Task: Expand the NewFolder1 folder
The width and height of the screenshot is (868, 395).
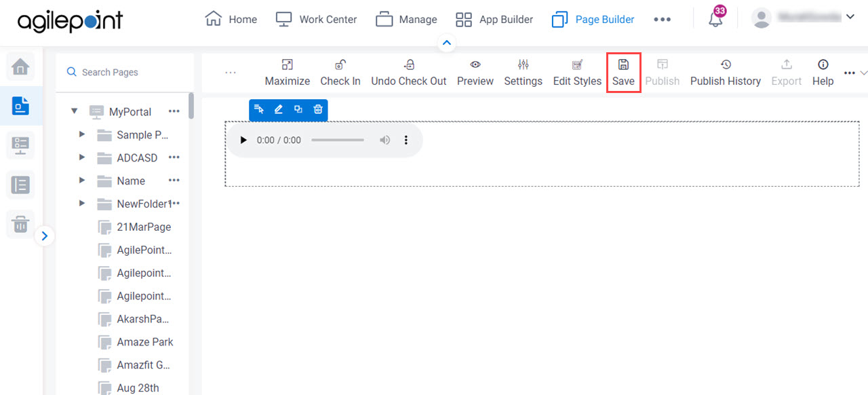Action: pos(82,204)
